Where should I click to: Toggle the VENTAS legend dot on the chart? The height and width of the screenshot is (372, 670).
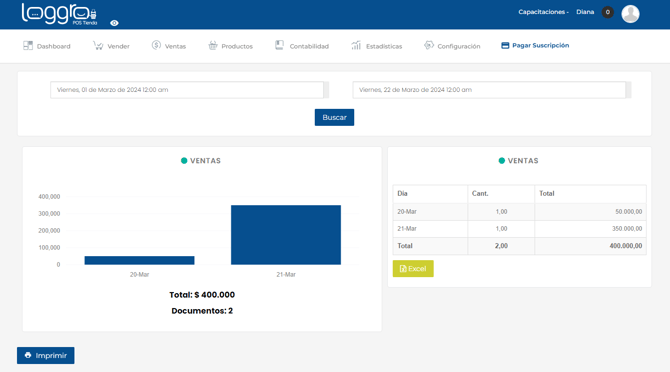tap(184, 161)
